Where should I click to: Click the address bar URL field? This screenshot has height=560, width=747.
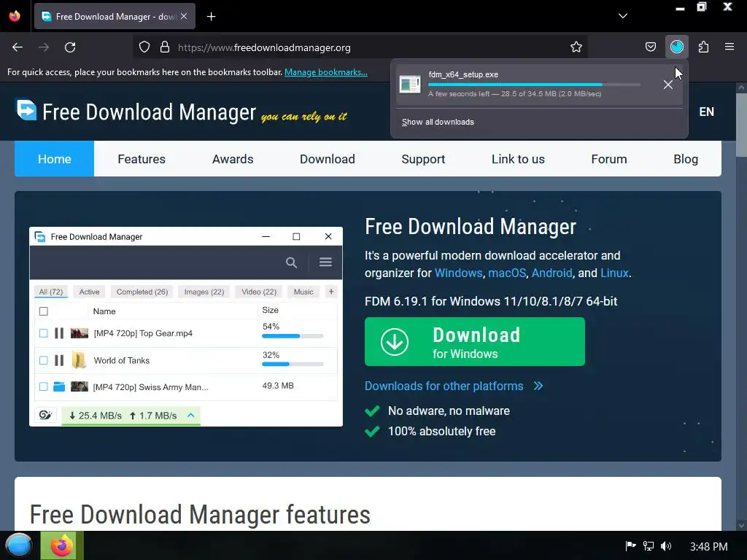(362, 47)
